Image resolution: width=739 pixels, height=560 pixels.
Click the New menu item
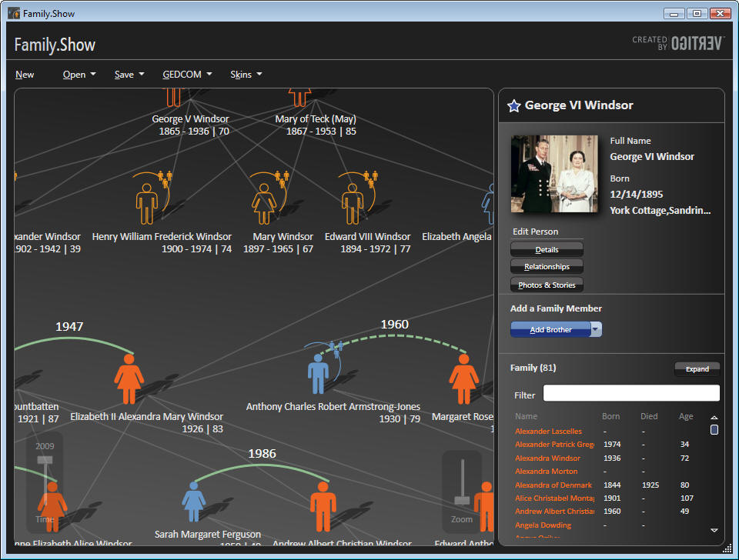click(25, 75)
